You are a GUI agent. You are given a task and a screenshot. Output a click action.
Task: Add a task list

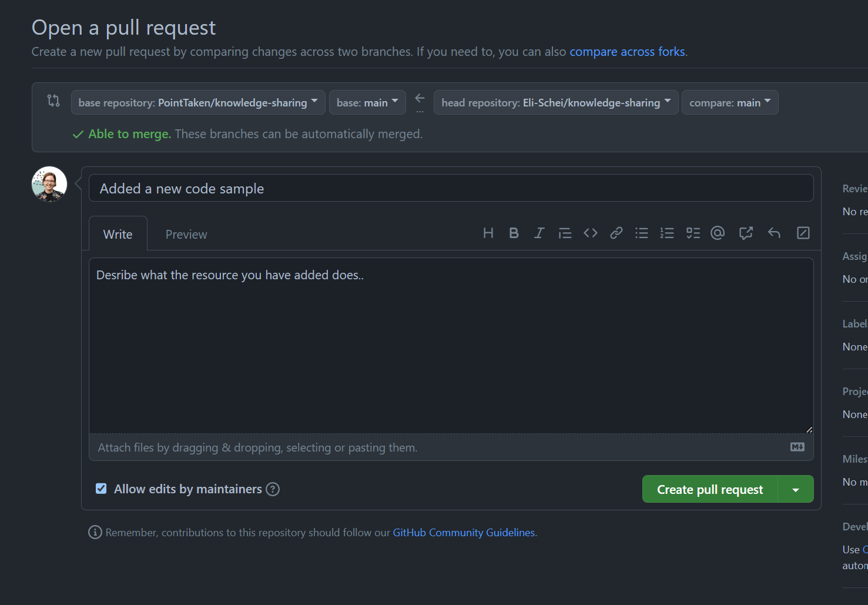tap(693, 233)
